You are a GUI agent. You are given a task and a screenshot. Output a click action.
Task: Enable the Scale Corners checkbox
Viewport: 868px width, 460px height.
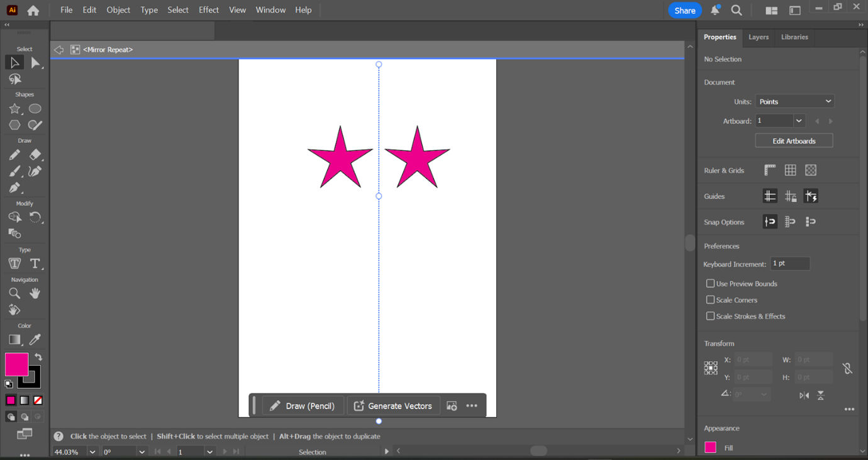click(x=710, y=300)
